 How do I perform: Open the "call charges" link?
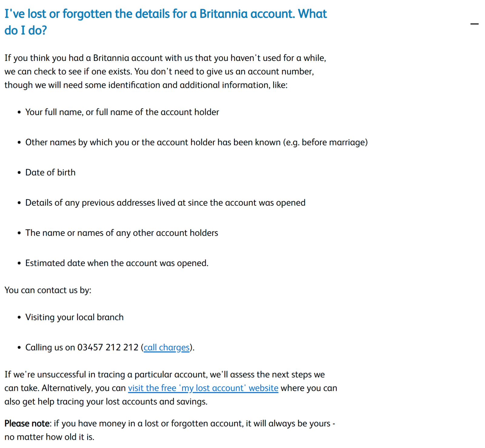point(166,347)
